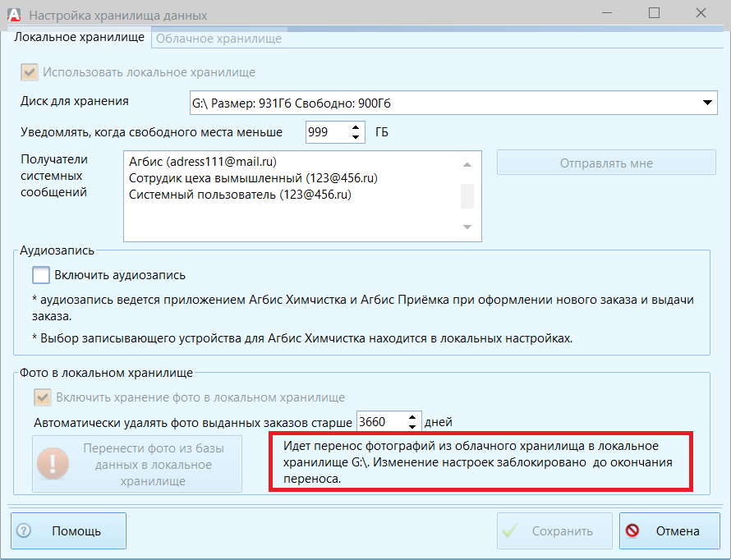Screen dimensions: 731x560
Task: Decrease the free space threshold value
Action: [x=356, y=137]
